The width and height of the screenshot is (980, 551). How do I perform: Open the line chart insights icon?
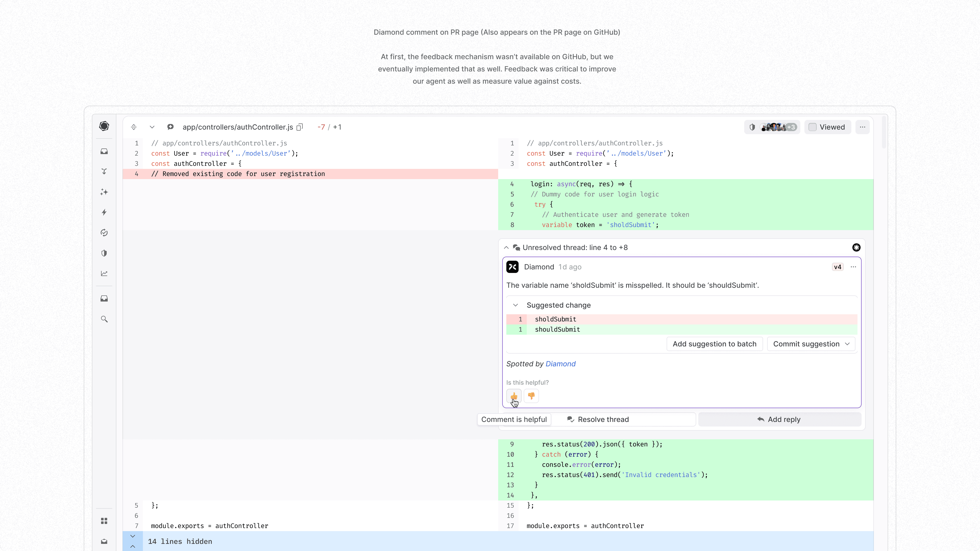click(104, 273)
